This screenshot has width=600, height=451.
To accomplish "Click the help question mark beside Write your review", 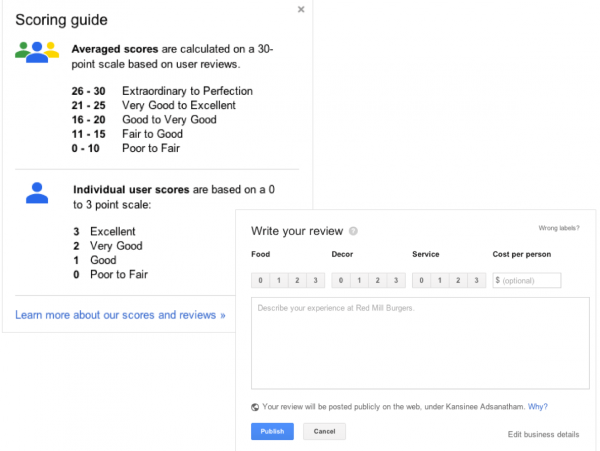I will 353,231.
